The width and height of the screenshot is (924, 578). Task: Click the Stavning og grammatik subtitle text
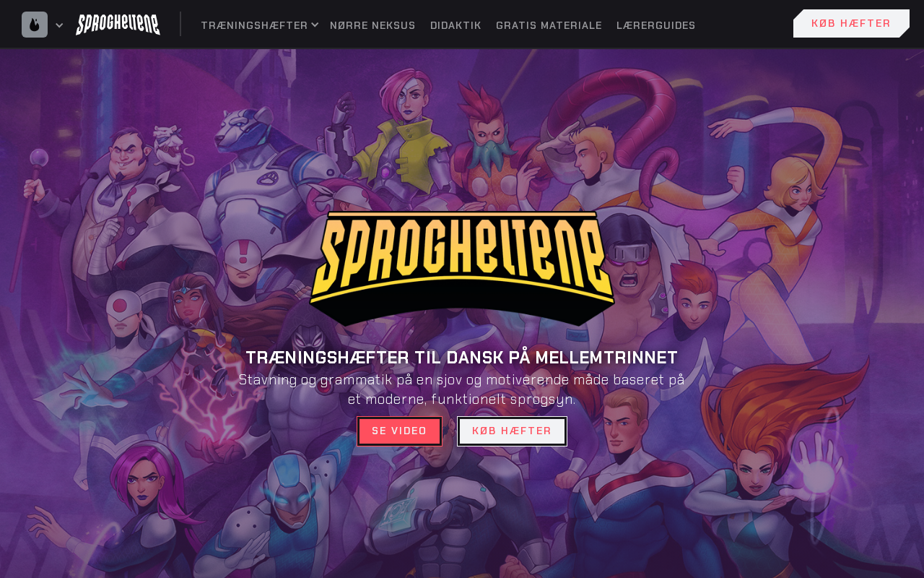click(462, 389)
